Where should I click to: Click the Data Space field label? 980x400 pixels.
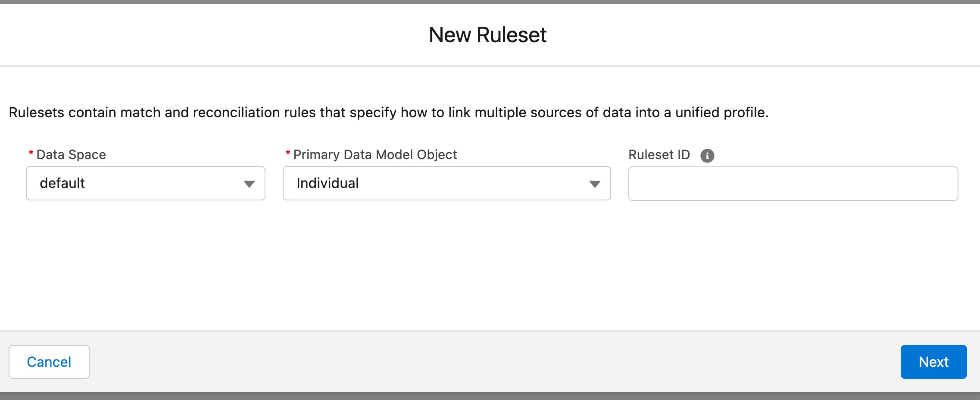tap(71, 155)
